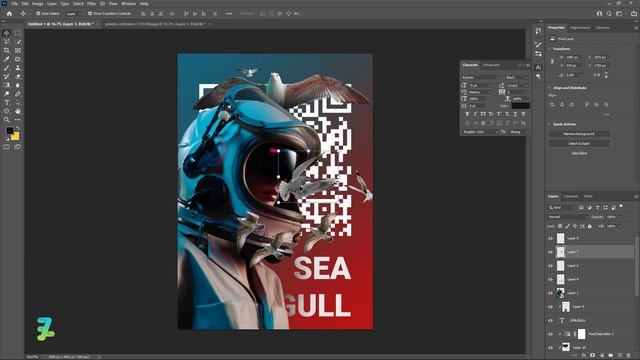Hide Layer 4 with its eye icon

pyautogui.click(x=550, y=279)
